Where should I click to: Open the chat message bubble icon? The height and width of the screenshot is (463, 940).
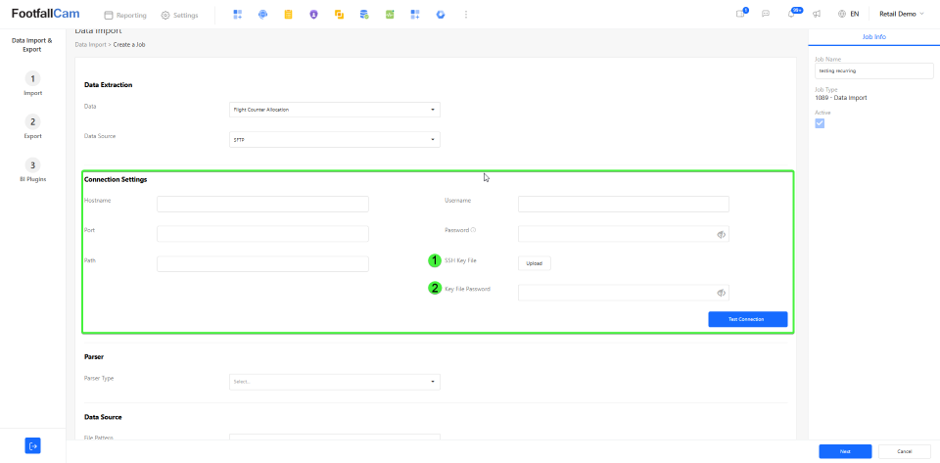766,14
